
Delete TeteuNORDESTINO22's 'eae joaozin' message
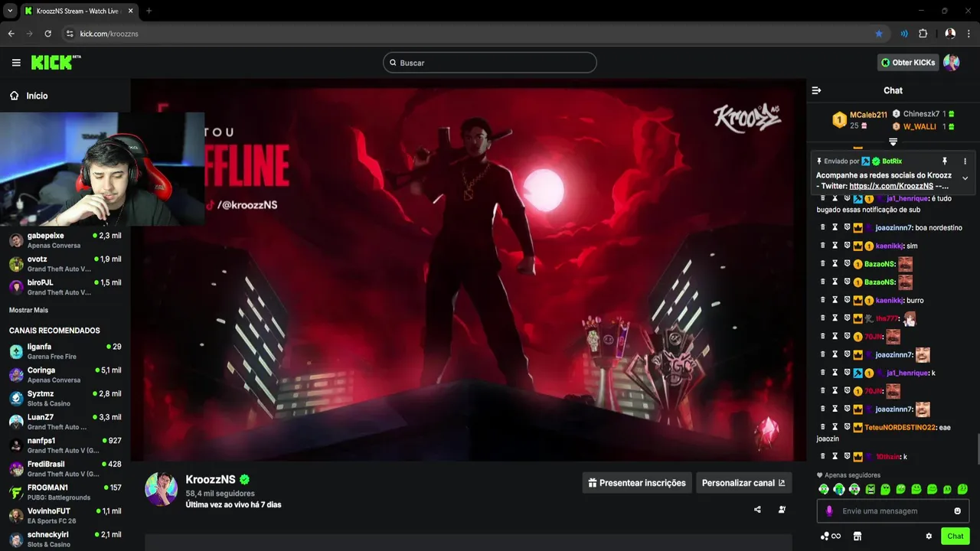point(823,427)
